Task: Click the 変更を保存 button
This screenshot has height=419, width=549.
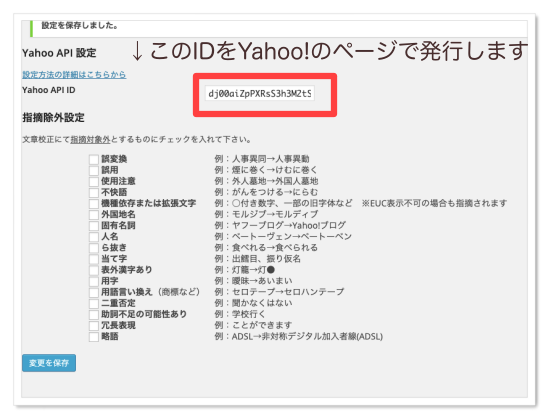Action: click(49, 363)
